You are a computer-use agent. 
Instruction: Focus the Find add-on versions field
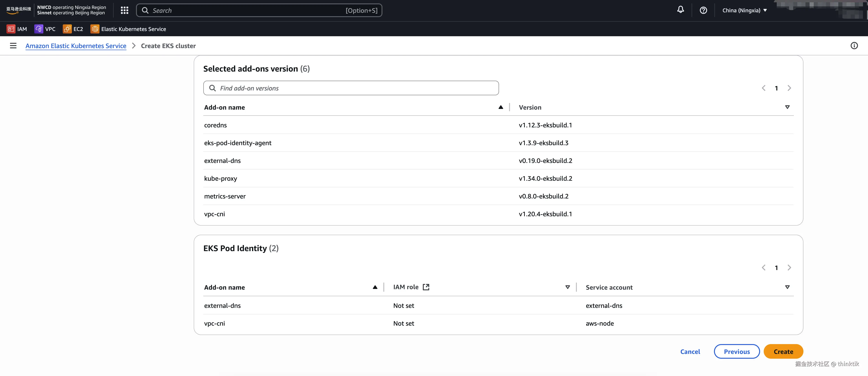[x=351, y=88]
